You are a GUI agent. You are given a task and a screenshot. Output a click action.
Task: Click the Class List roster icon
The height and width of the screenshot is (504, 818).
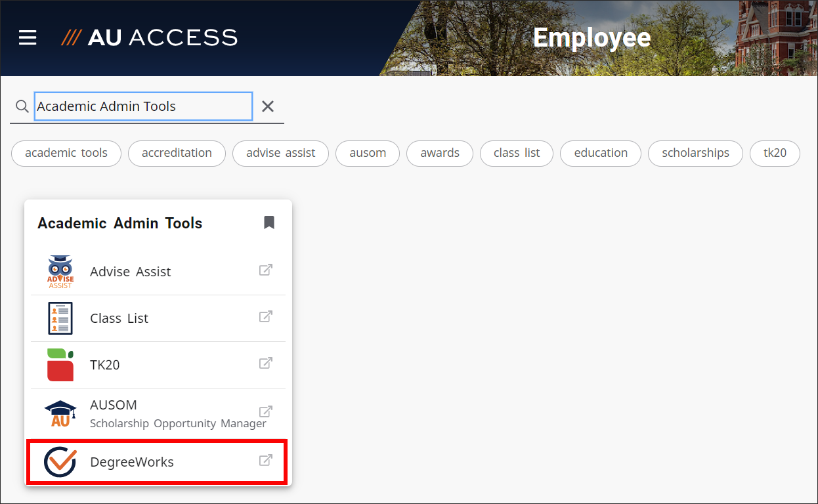pos(60,317)
